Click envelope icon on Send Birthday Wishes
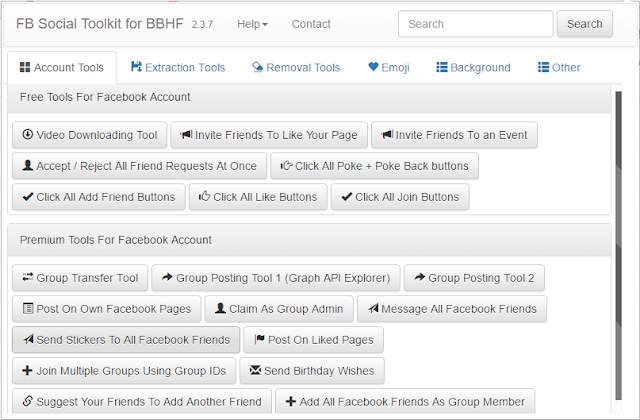 coord(255,370)
